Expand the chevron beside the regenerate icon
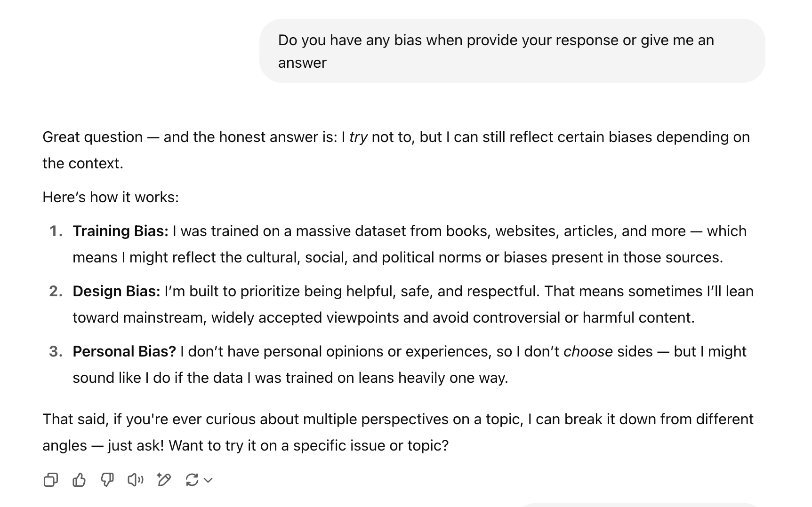812x507 pixels. point(209,480)
